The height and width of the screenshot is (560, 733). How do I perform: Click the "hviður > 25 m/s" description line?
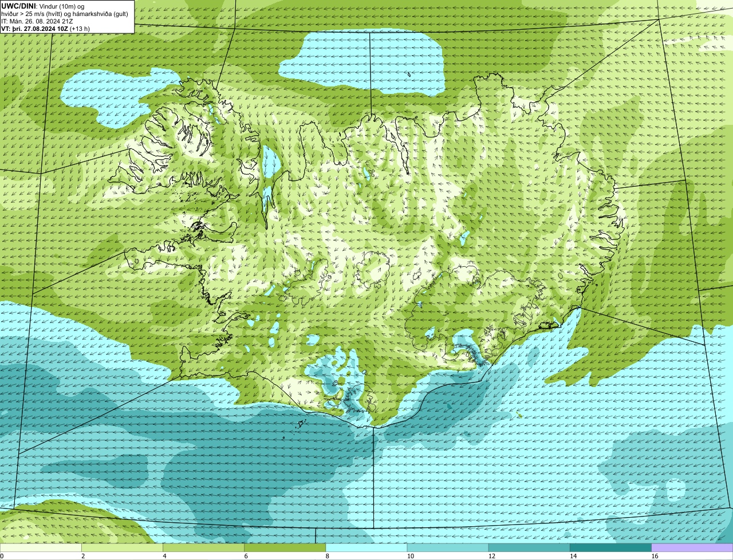point(65,14)
